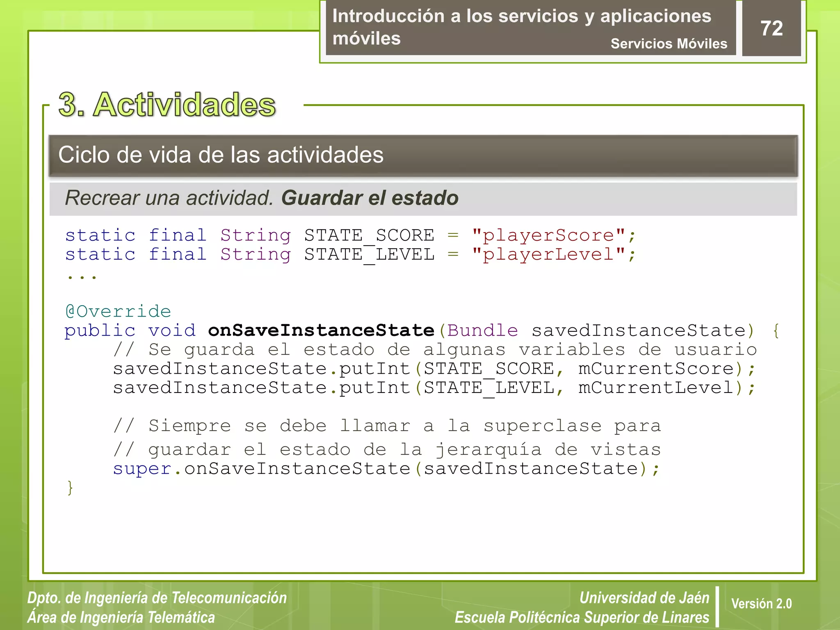Click the header title 'Introducción a los servicios y aplicaciones móviles'

coord(522,27)
